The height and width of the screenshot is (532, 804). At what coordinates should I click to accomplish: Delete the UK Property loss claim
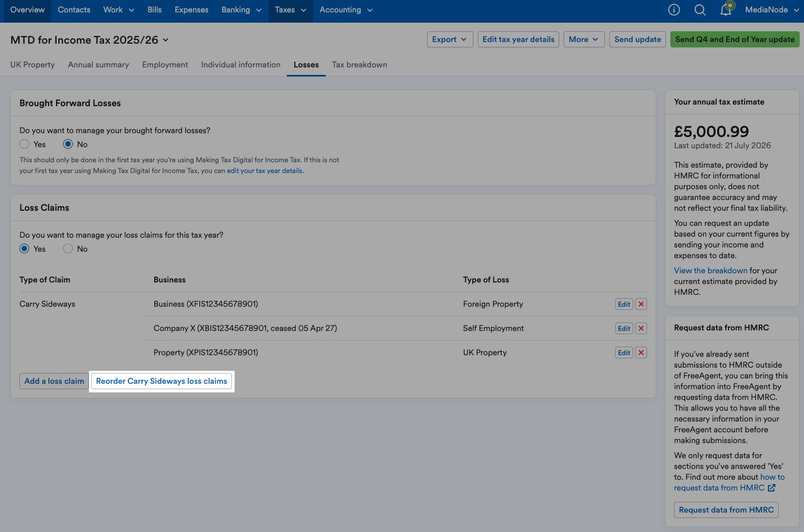pos(641,353)
